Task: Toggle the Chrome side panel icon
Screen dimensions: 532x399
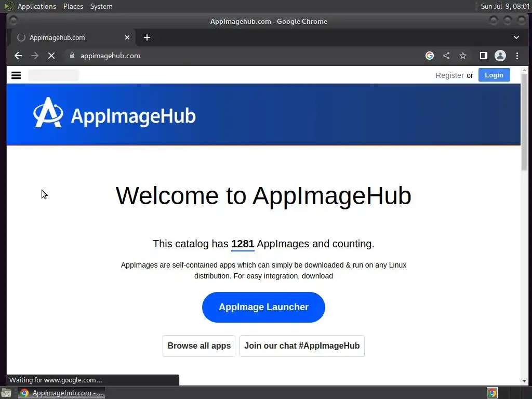Action: [484, 56]
